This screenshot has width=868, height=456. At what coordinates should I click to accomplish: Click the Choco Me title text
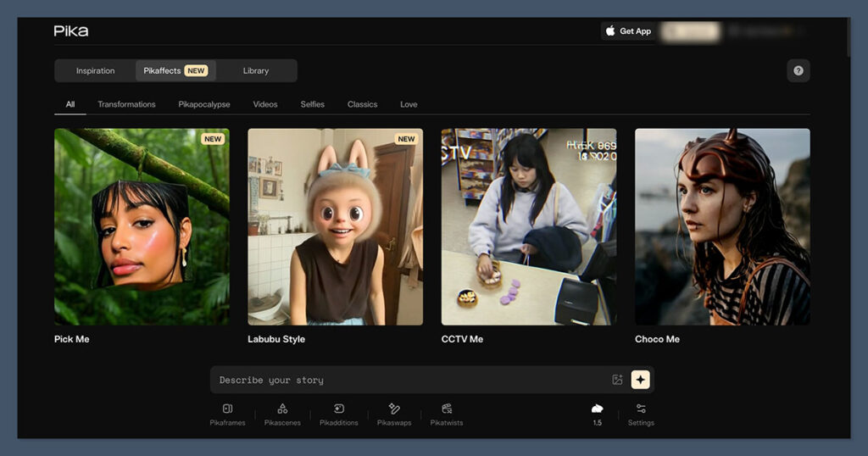[657, 339]
